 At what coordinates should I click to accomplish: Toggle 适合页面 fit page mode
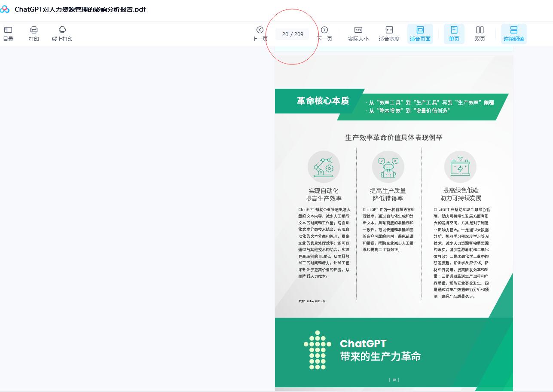pos(420,34)
